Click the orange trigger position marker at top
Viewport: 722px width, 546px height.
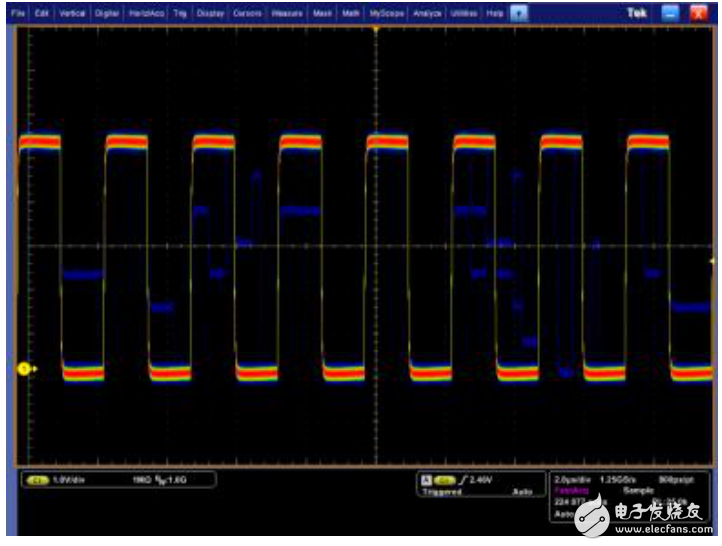[x=375, y=30]
